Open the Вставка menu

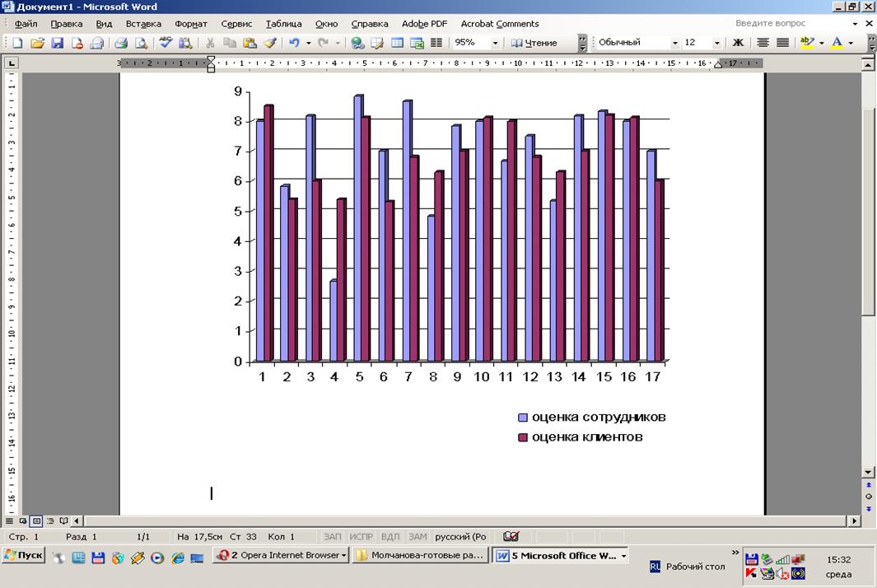click(143, 24)
